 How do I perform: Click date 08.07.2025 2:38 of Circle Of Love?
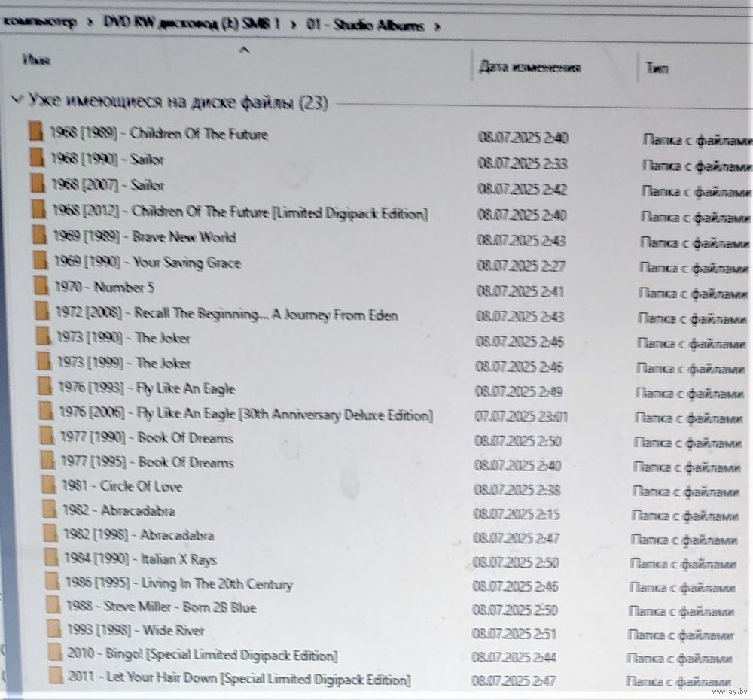[x=517, y=490]
